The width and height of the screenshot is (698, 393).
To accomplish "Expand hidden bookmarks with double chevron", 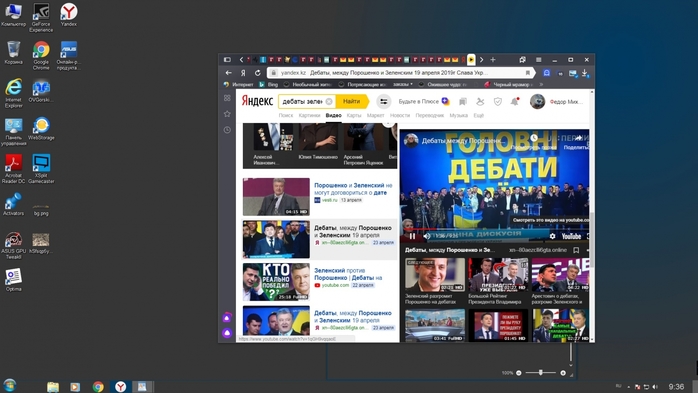I will (541, 84).
